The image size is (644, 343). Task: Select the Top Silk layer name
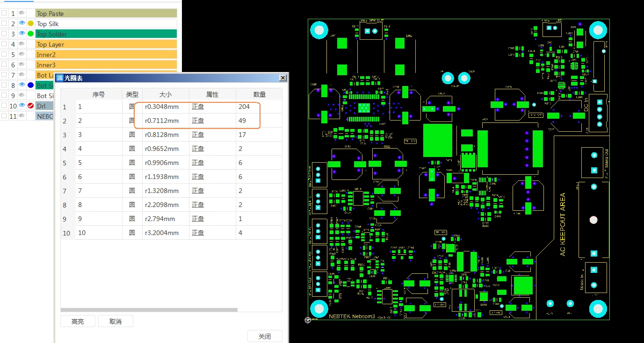[106, 24]
